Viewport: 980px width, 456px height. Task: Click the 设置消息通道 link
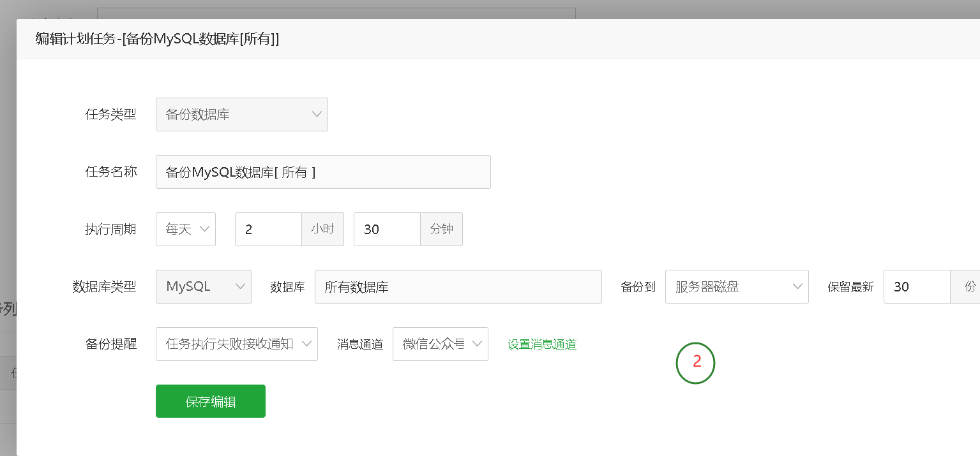[x=542, y=344]
